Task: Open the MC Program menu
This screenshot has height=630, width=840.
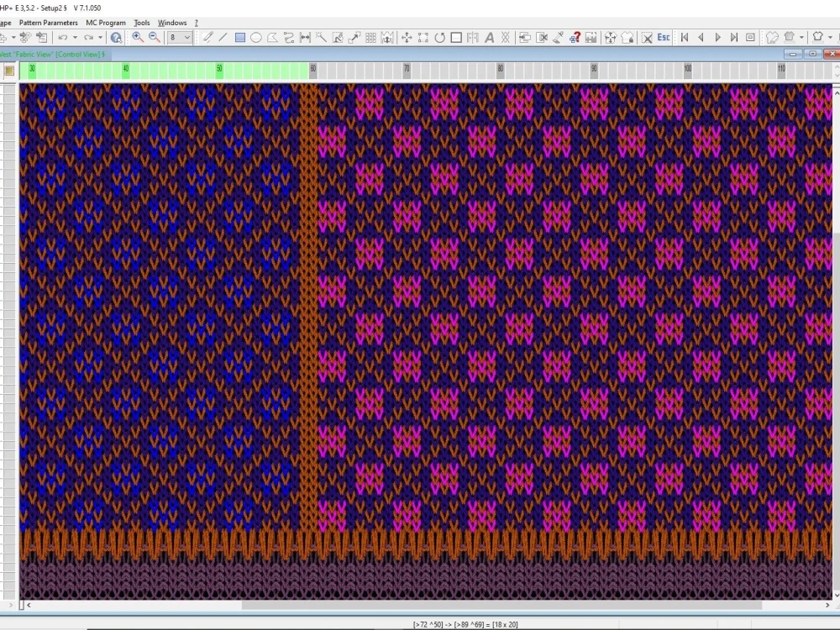Action: pos(106,23)
